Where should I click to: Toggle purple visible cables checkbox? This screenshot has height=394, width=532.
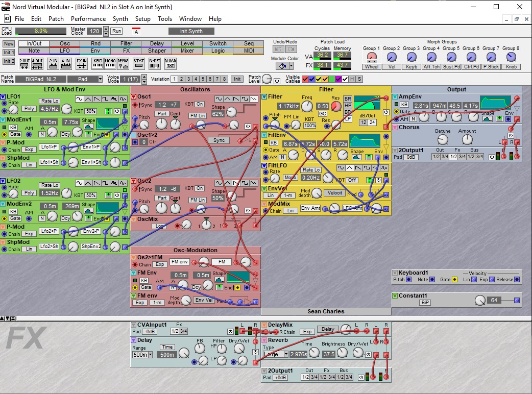(338, 79)
